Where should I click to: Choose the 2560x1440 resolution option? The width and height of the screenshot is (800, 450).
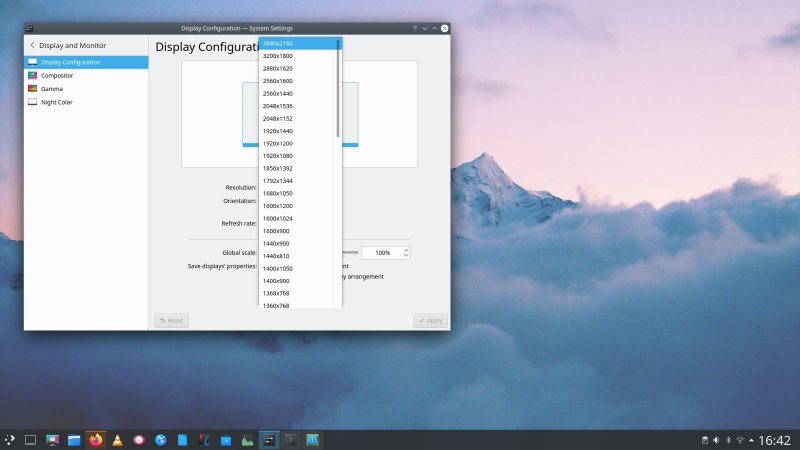(x=277, y=93)
